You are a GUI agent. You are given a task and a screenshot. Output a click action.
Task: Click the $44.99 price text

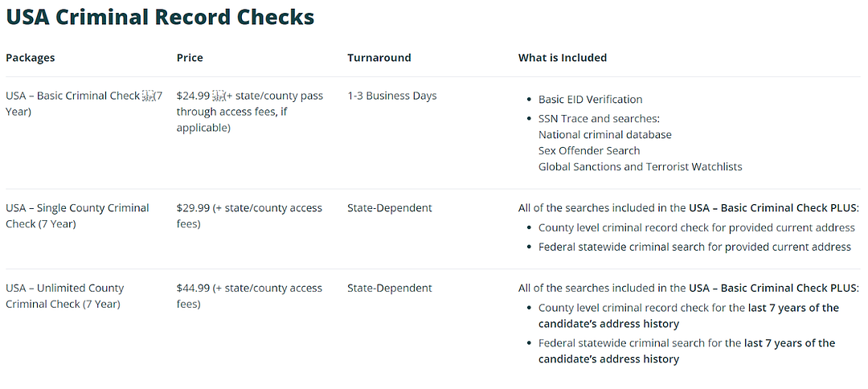pyautogui.click(x=193, y=289)
